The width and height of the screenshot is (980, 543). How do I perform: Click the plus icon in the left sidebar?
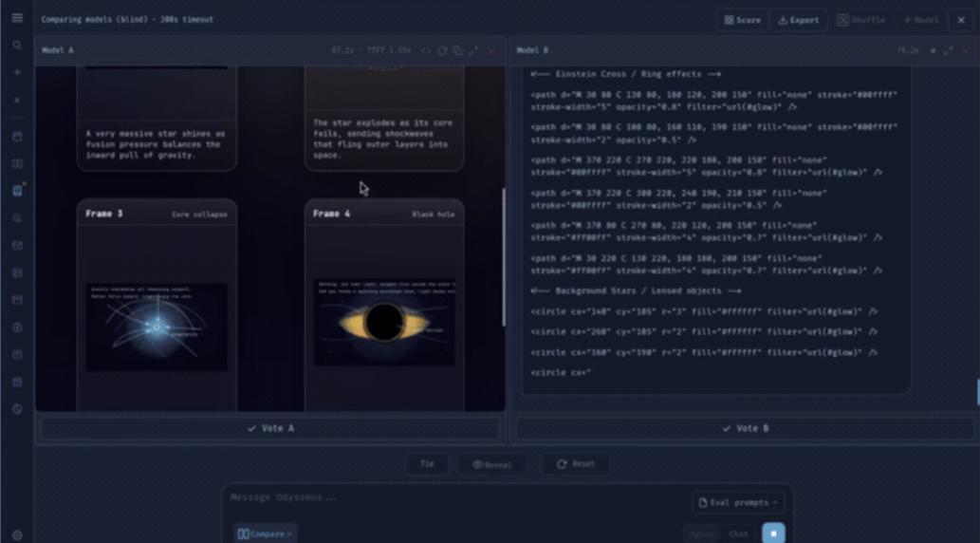pyautogui.click(x=17, y=72)
